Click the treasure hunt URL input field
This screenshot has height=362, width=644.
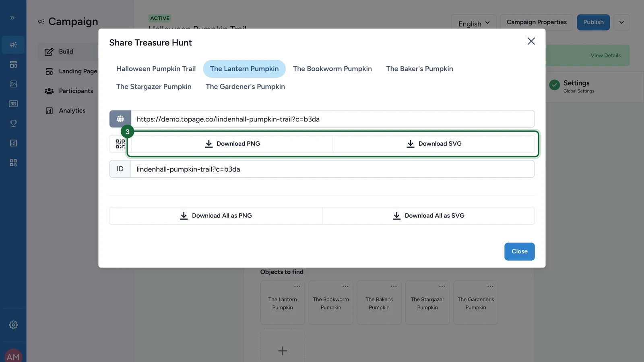click(332, 119)
